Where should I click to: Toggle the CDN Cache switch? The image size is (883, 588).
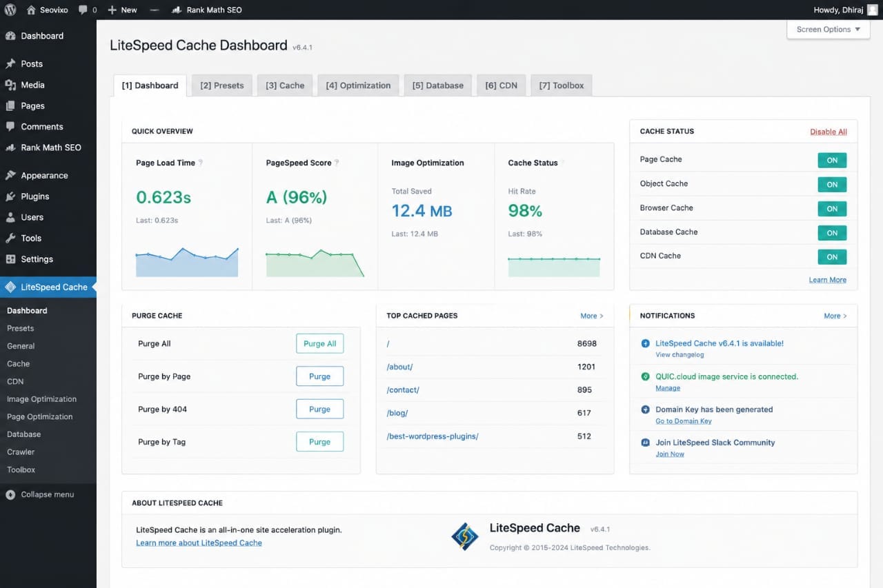click(832, 257)
